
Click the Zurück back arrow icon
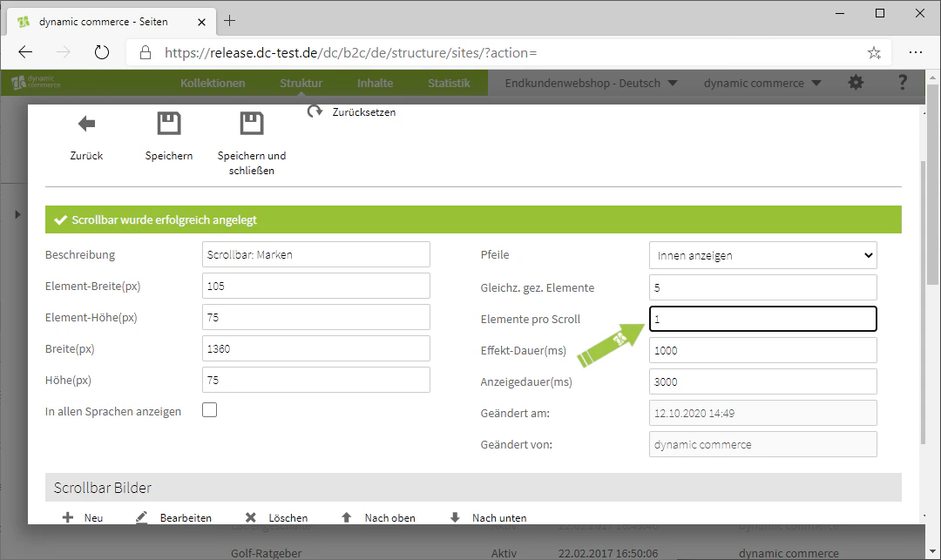pyautogui.click(x=86, y=124)
